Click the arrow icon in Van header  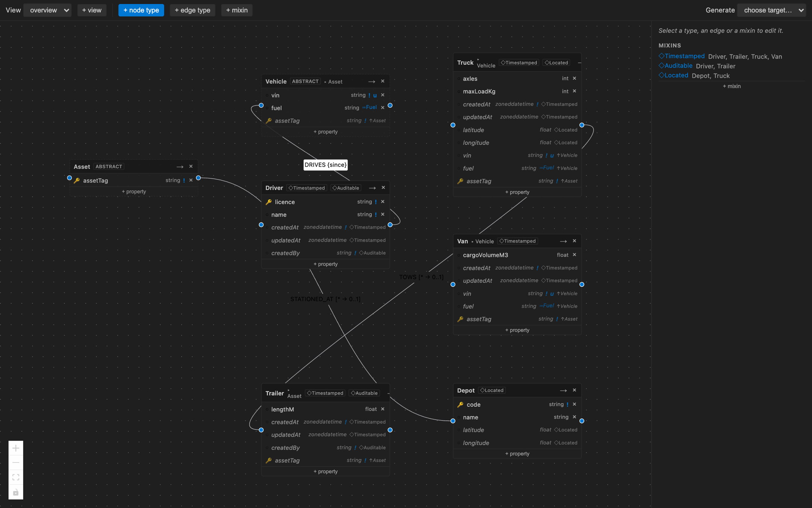[x=563, y=241]
